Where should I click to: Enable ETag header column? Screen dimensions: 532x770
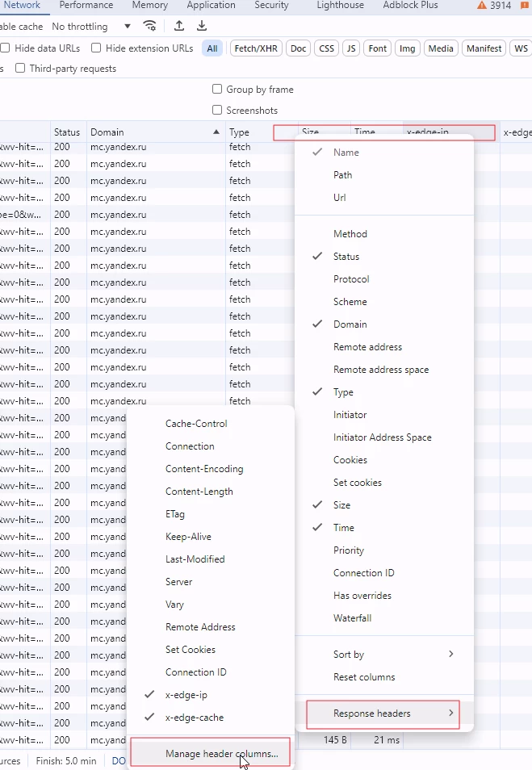coord(211,513)
